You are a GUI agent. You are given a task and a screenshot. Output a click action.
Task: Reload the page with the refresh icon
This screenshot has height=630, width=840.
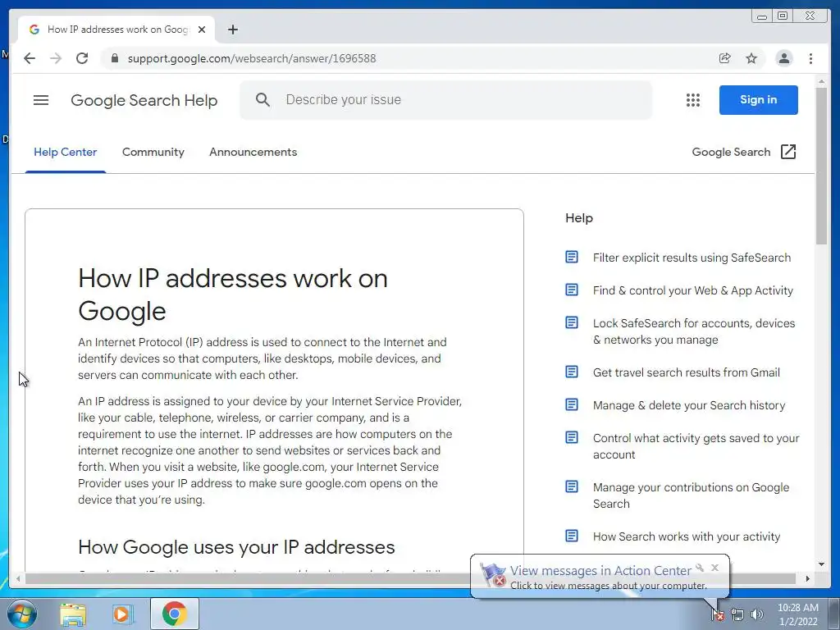[x=82, y=58]
